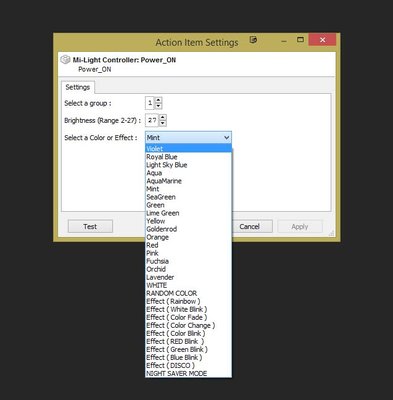Image resolution: width=393 pixels, height=400 pixels.
Task: Select Effect ( Color Change ) entry
Action: 188,325
